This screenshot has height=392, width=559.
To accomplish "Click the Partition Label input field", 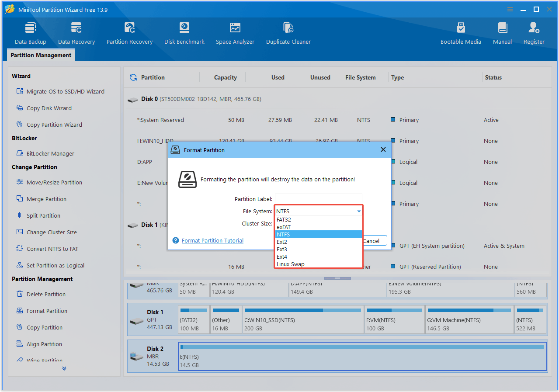I will (x=319, y=199).
